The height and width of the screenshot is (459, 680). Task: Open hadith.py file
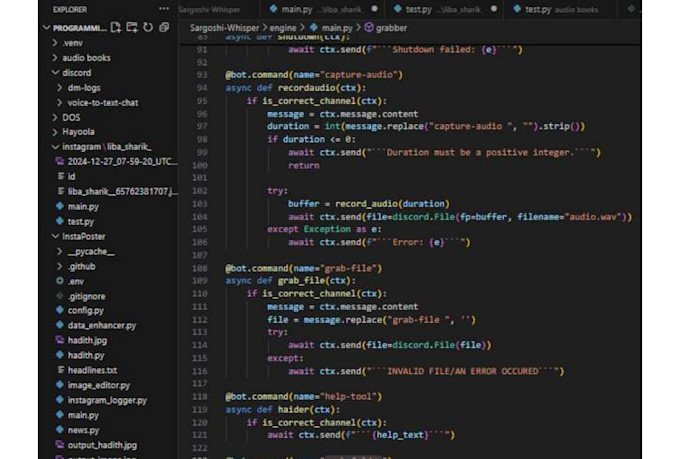86,355
